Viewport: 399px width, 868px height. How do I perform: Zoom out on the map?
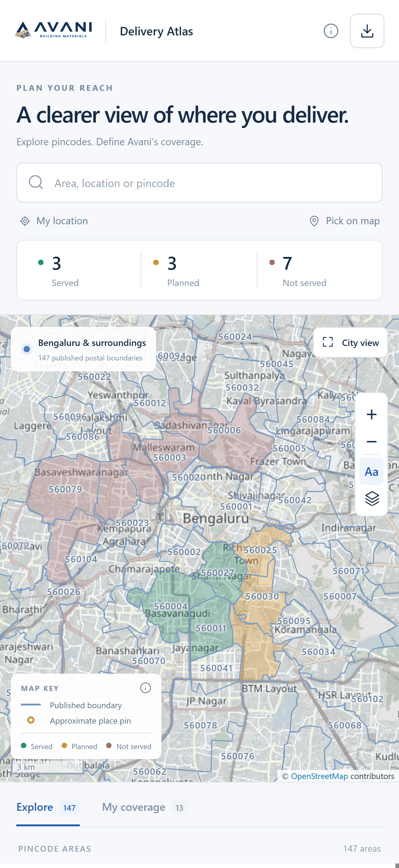coord(371,441)
